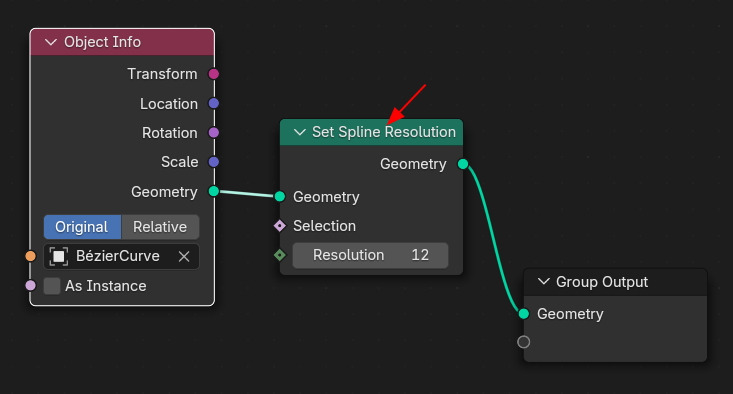This screenshot has height=394, width=733.
Task: Click the Geometry label in Object Info
Action: point(164,192)
